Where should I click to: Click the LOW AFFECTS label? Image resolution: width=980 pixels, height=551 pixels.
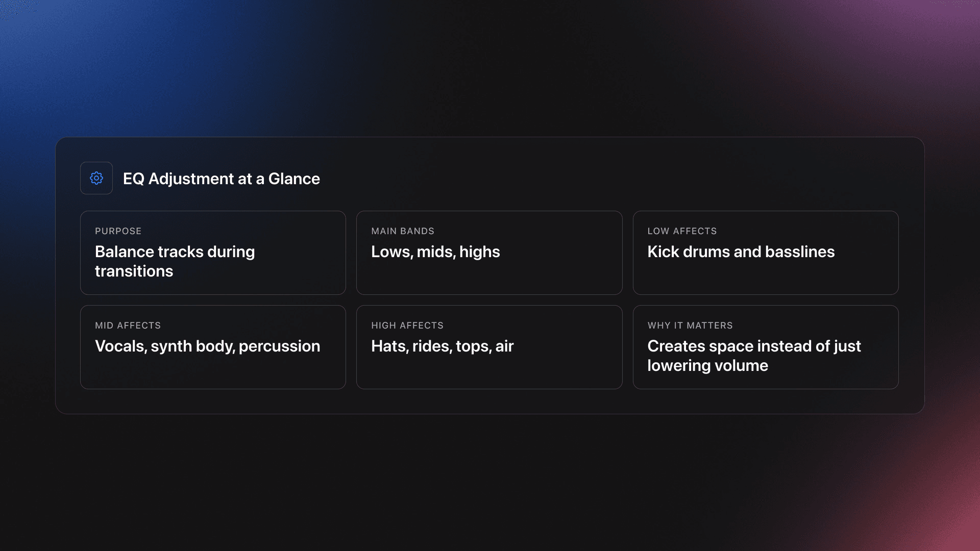pyautogui.click(x=682, y=231)
